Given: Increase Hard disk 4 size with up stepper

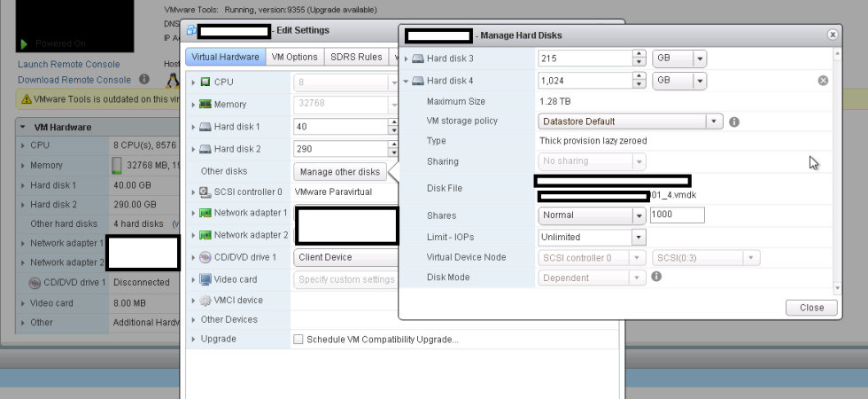Looking at the screenshot, I should [x=639, y=77].
